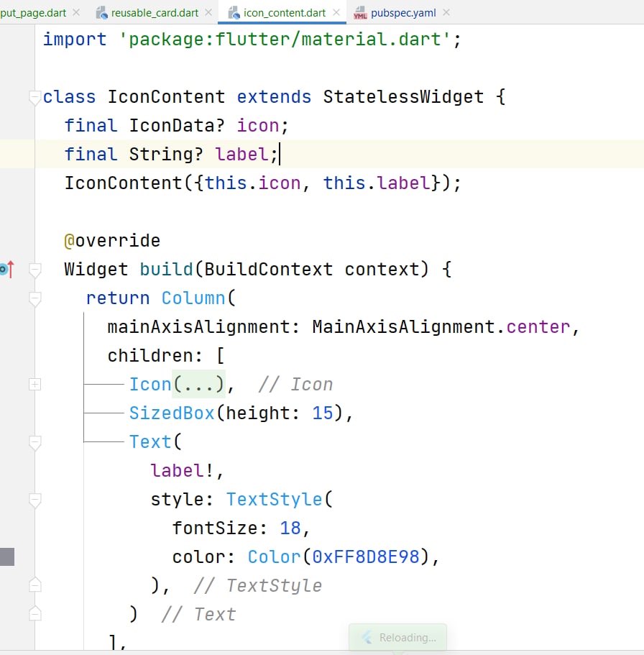Click the import keyword
The image size is (644, 655).
75,40
